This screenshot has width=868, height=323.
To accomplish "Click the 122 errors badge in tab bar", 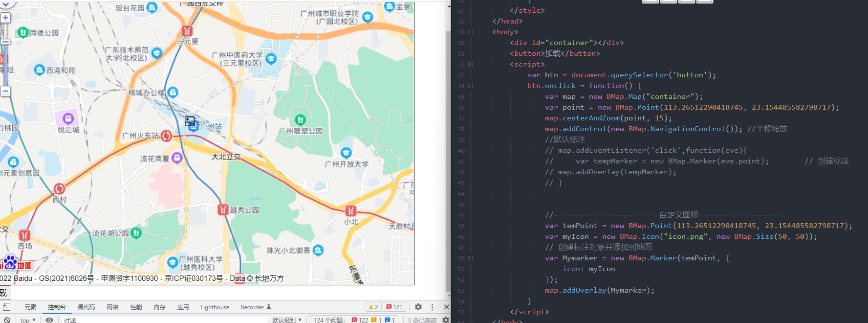I will click(x=394, y=307).
